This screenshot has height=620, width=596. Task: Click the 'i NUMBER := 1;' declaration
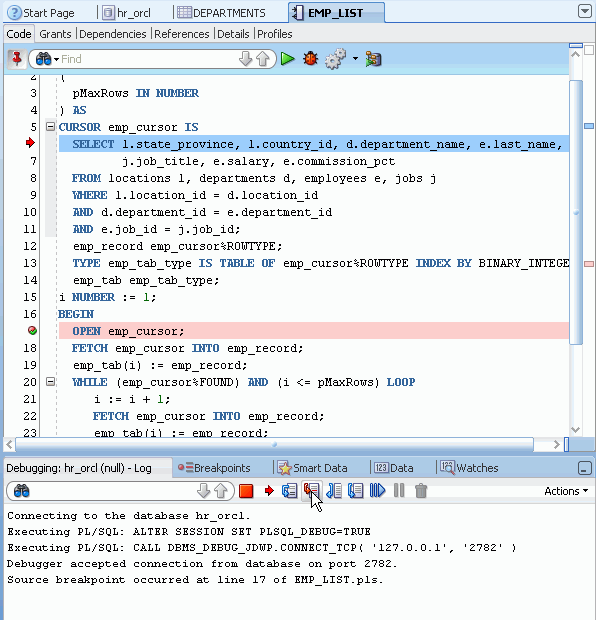coord(107,297)
